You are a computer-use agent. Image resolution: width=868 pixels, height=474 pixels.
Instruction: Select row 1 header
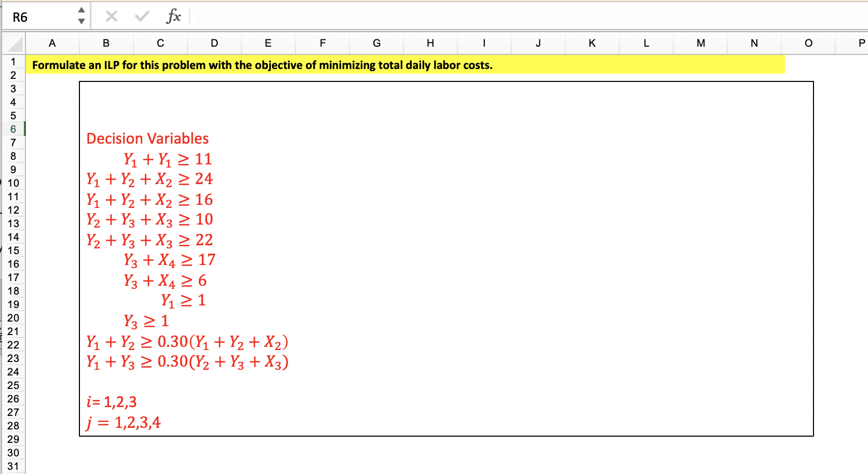(13, 62)
